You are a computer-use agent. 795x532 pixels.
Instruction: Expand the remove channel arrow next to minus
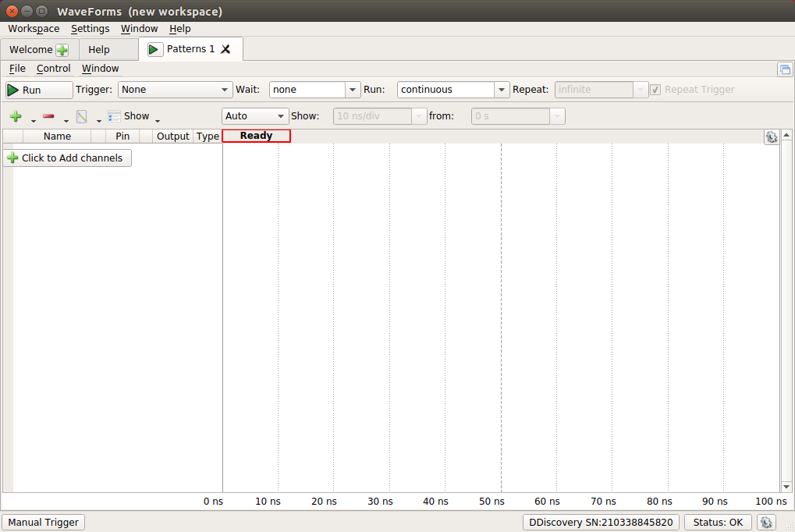[66, 120]
